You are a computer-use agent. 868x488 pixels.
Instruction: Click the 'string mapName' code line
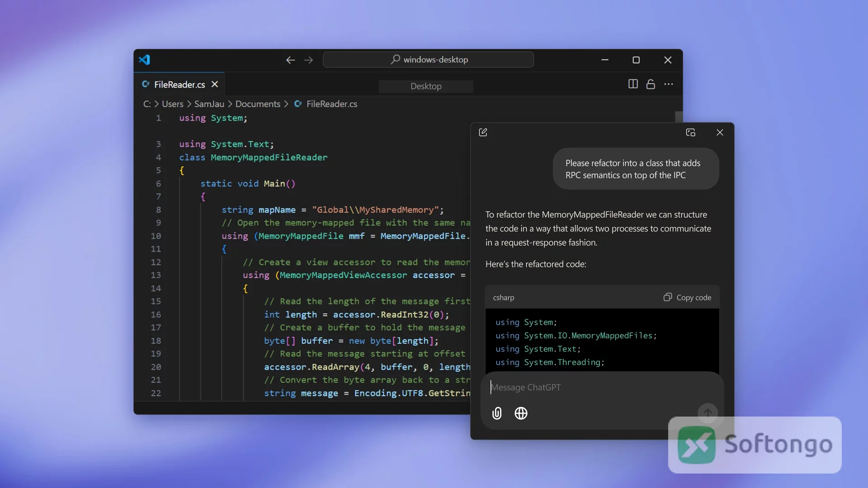333,210
